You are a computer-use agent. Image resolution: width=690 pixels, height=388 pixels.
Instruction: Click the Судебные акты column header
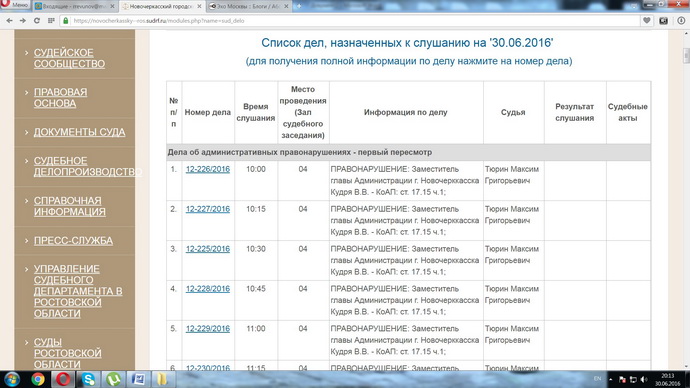click(628, 113)
